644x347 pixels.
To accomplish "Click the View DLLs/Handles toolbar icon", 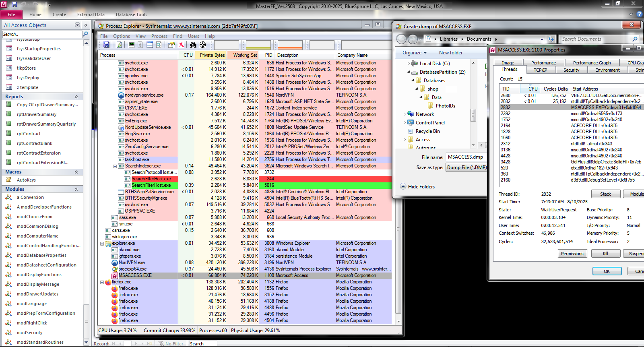I will [159, 45].
